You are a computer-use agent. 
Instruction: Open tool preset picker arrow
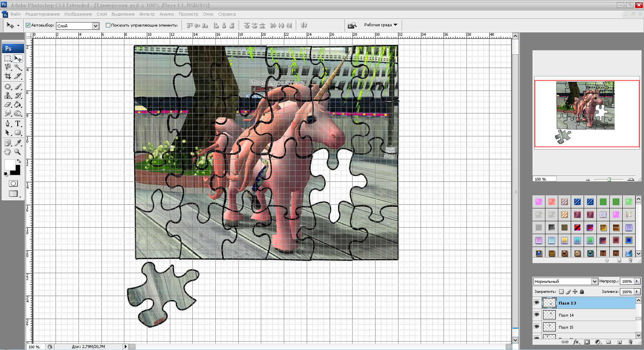(x=18, y=25)
